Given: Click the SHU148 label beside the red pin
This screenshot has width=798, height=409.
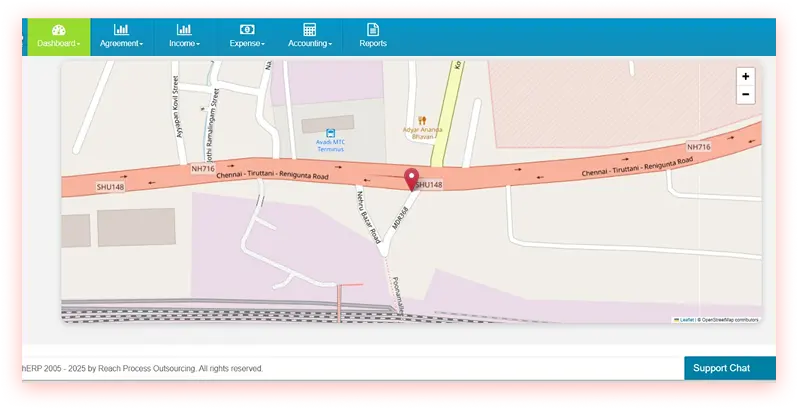Looking at the screenshot, I should click(429, 185).
